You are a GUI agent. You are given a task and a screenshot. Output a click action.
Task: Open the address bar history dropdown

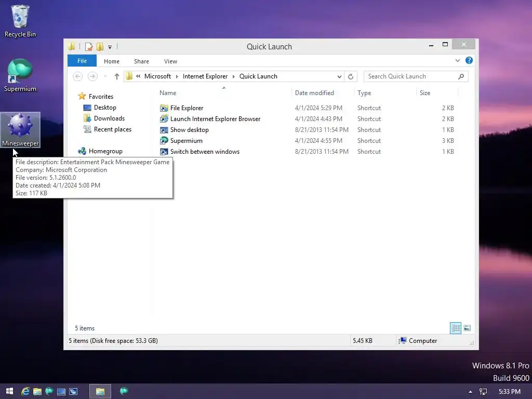[x=339, y=77]
